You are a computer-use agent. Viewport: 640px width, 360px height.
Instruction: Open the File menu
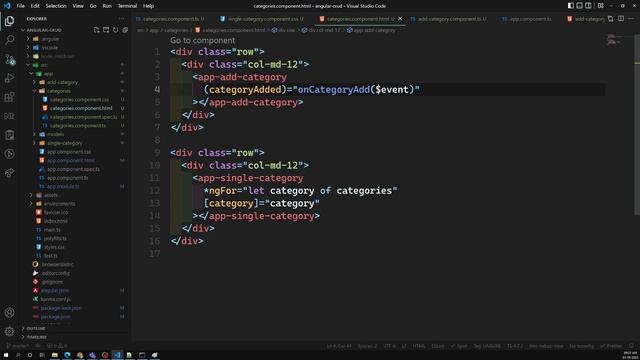click(20, 6)
